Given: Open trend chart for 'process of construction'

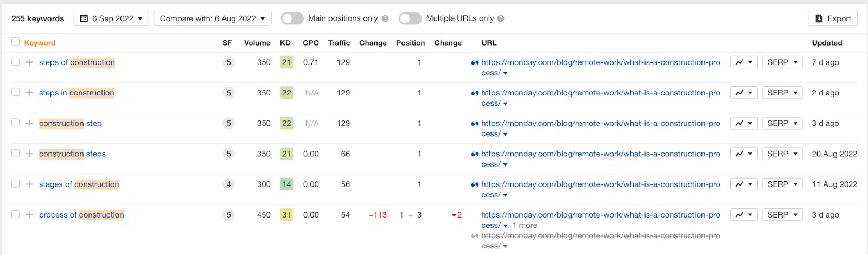Looking at the screenshot, I should (x=743, y=215).
